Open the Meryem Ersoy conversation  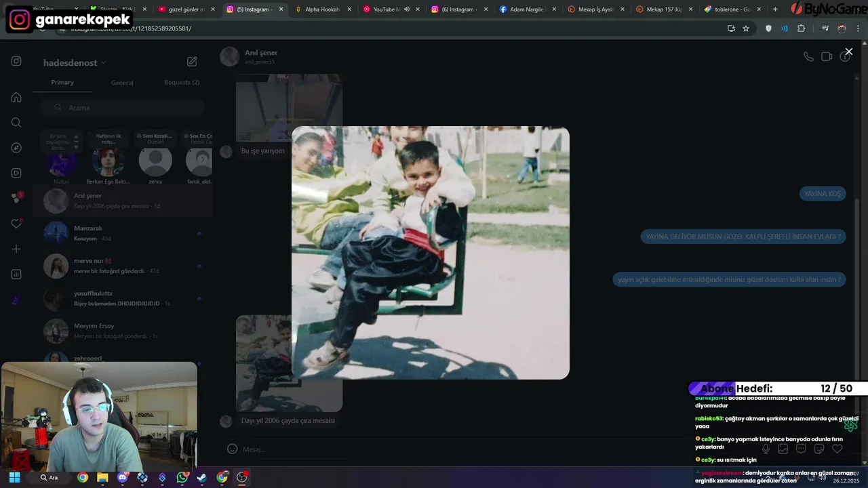tap(123, 331)
